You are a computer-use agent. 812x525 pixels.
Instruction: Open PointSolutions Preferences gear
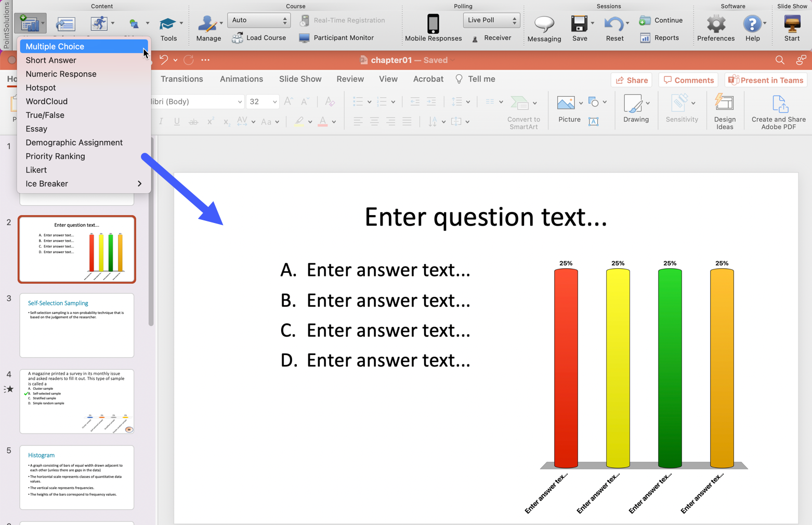tap(716, 24)
